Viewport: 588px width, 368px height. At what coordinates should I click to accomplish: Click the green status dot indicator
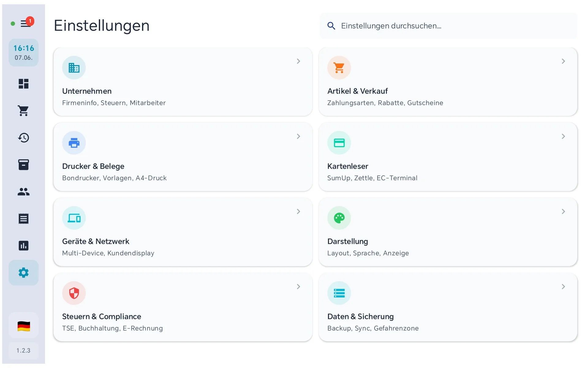tap(13, 24)
